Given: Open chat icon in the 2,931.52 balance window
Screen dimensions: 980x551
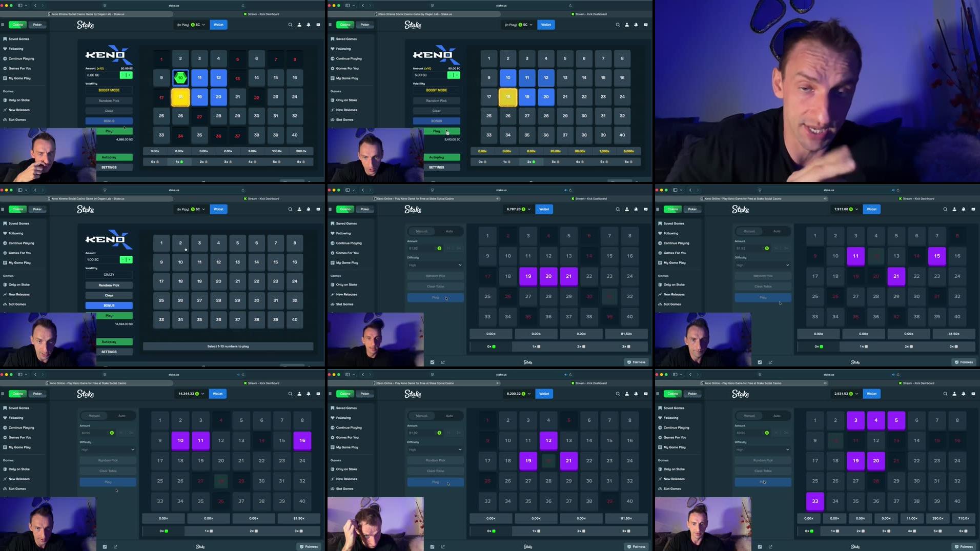Looking at the screenshot, I should 973,394.
